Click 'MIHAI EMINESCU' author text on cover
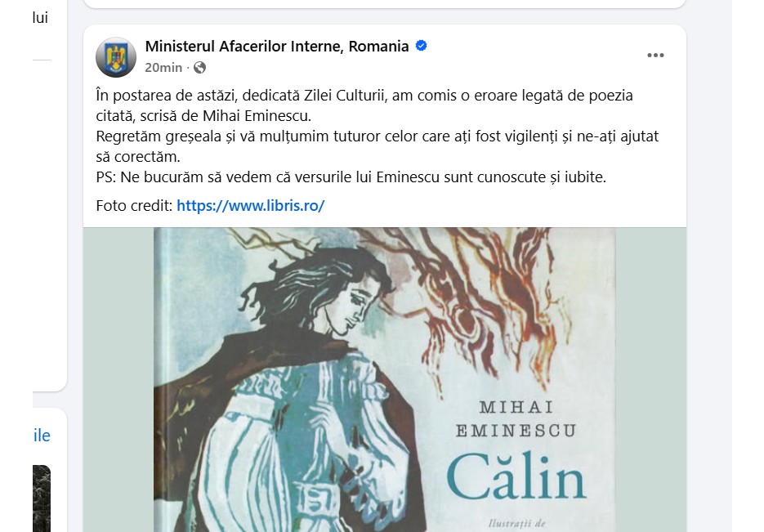 tap(516, 418)
